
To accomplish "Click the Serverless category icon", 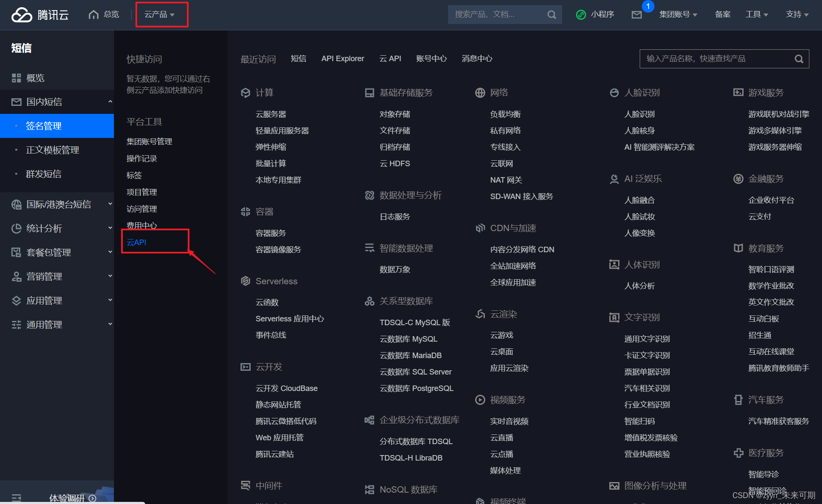I will click(246, 281).
